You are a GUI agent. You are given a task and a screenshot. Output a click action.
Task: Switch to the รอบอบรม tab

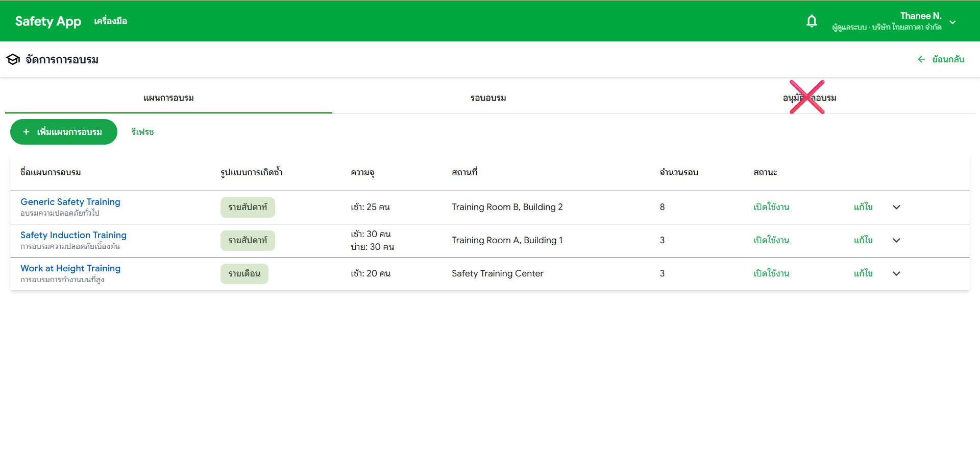click(x=487, y=98)
